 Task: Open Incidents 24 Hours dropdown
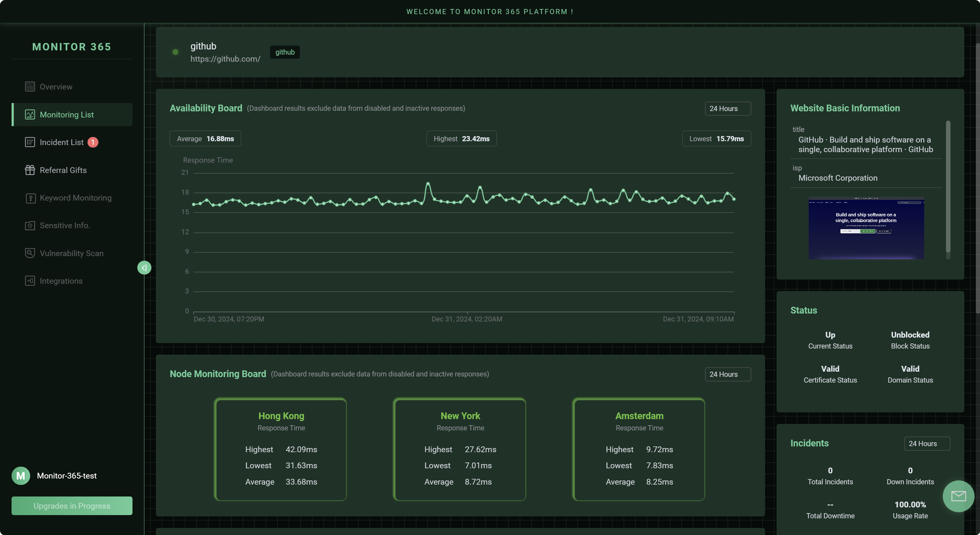coord(927,444)
